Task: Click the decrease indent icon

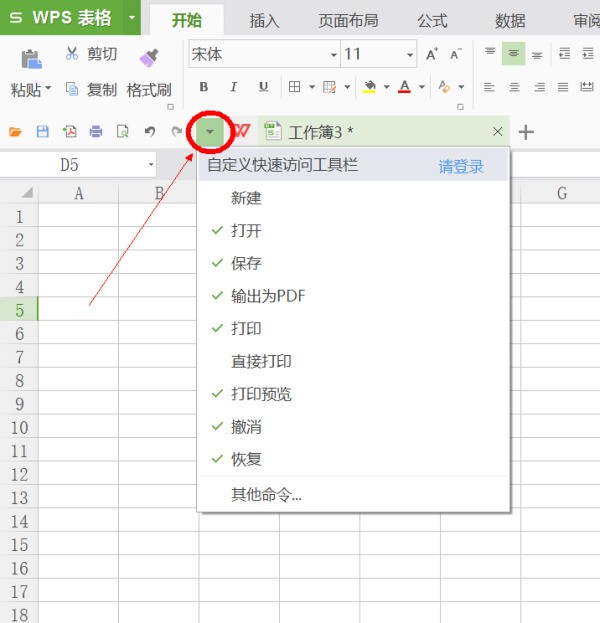Action: (x=564, y=53)
